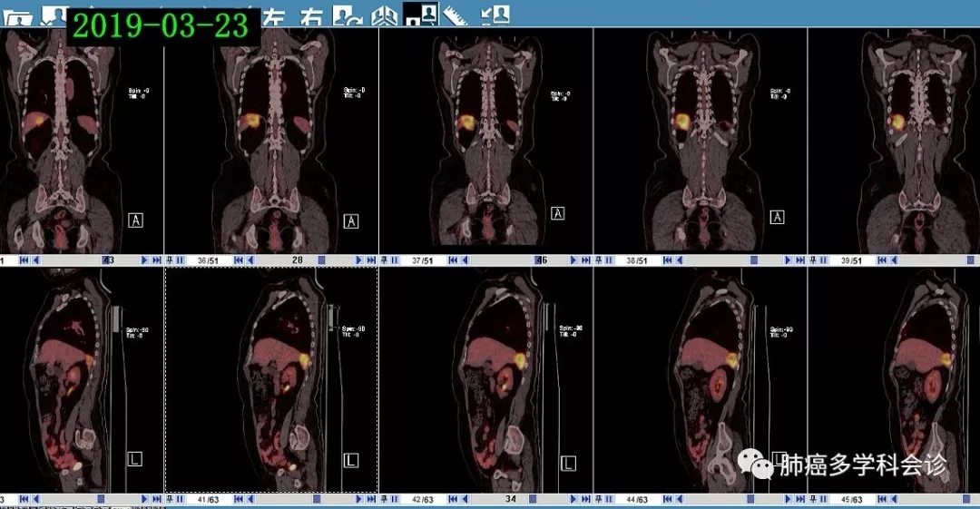Click the 右 (right) orientation toolbar button

tap(311, 15)
